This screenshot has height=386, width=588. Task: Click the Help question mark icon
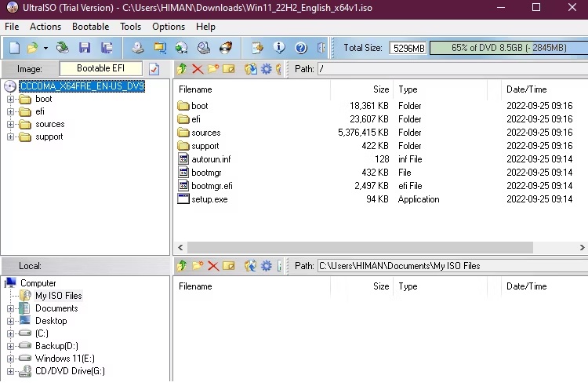point(301,48)
